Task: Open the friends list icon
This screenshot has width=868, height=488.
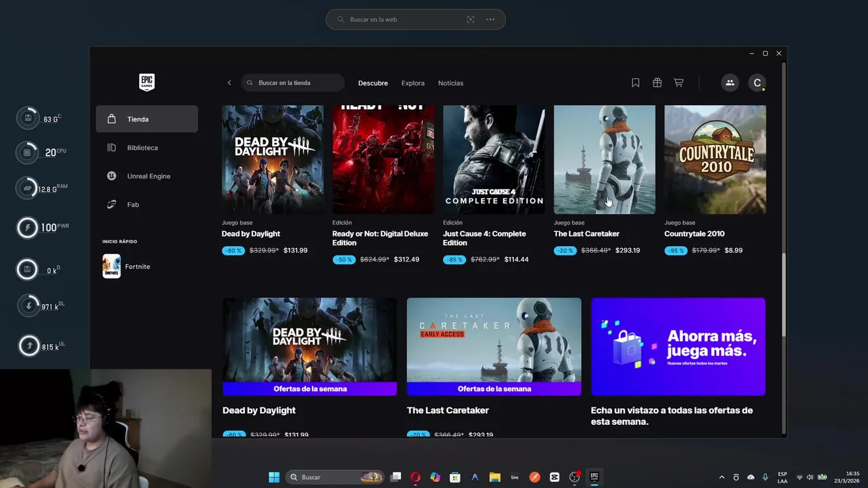Action: 730,83
